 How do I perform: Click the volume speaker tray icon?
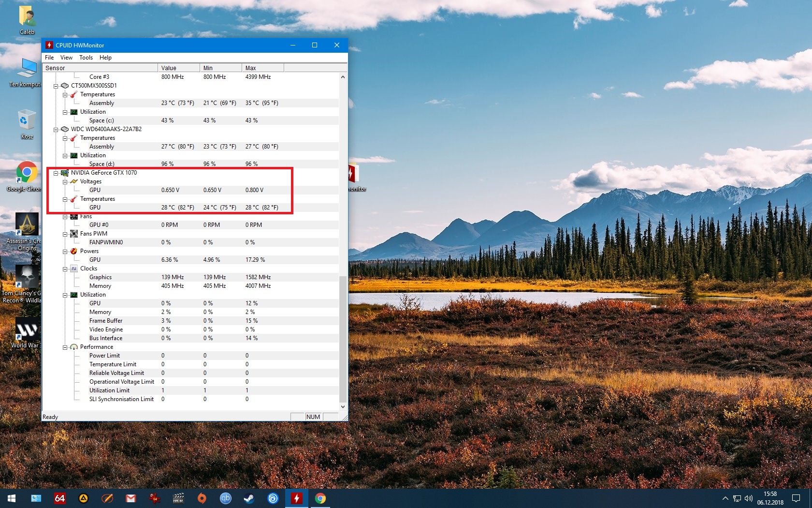coord(749,498)
